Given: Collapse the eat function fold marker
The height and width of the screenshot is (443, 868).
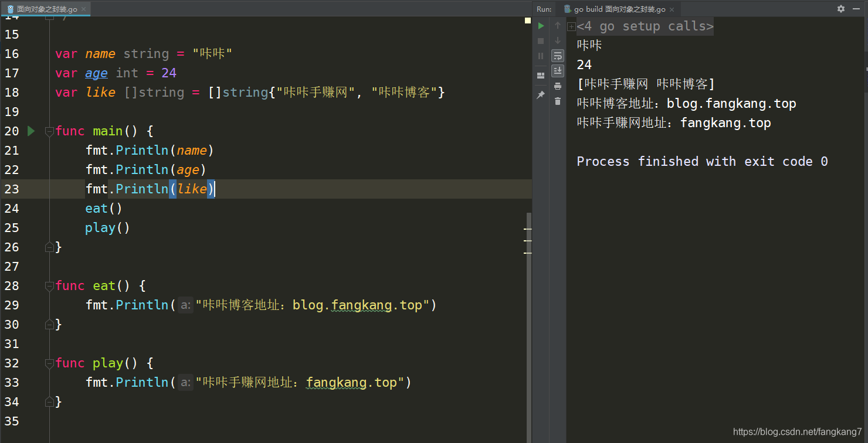Looking at the screenshot, I should [x=49, y=286].
